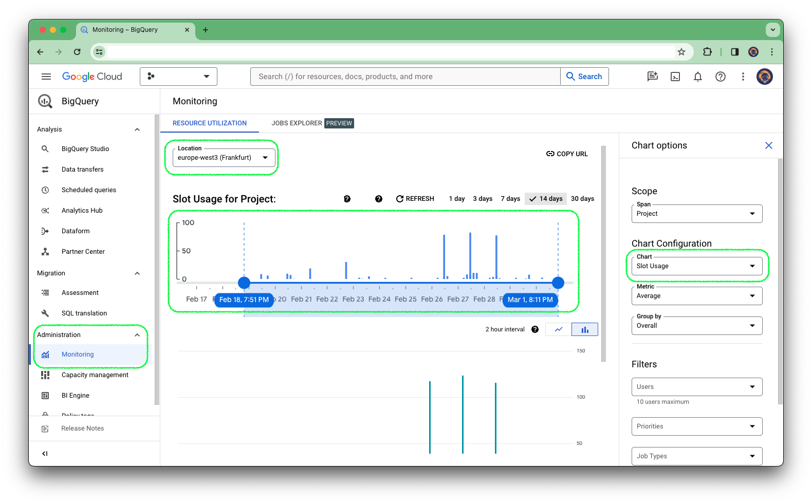Reload the page in browser
The image size is (812, 504).
click(77, 52)
